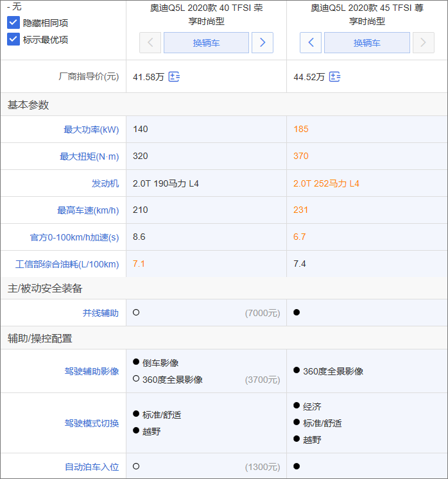The width and height of the screenshot is (448, 479).
Task: Click left arrow for 40 TFSI column
Action: [150, 43]
